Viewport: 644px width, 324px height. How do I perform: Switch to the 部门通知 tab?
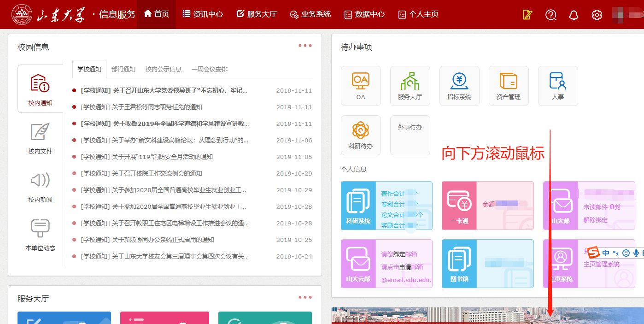[x=123, y=69]
